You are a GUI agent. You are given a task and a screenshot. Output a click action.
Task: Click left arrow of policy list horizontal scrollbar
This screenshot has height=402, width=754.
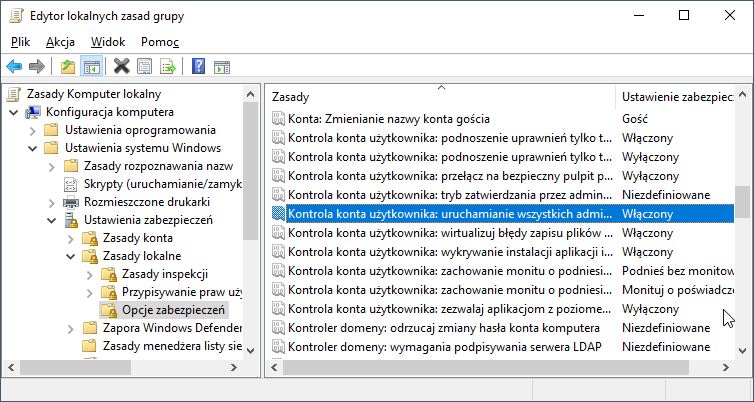[275, 368]
